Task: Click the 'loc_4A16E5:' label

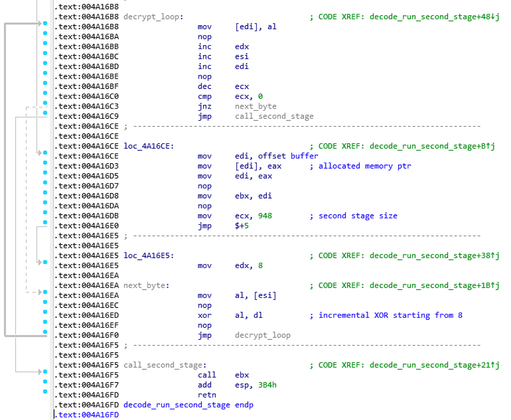Action: (149, 256)
